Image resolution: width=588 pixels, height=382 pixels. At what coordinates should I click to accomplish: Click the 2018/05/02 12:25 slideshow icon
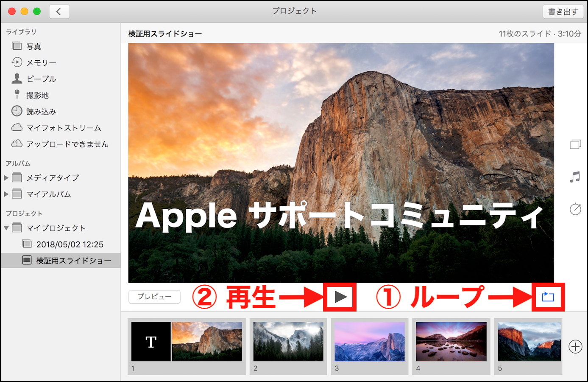coord(27,244)
